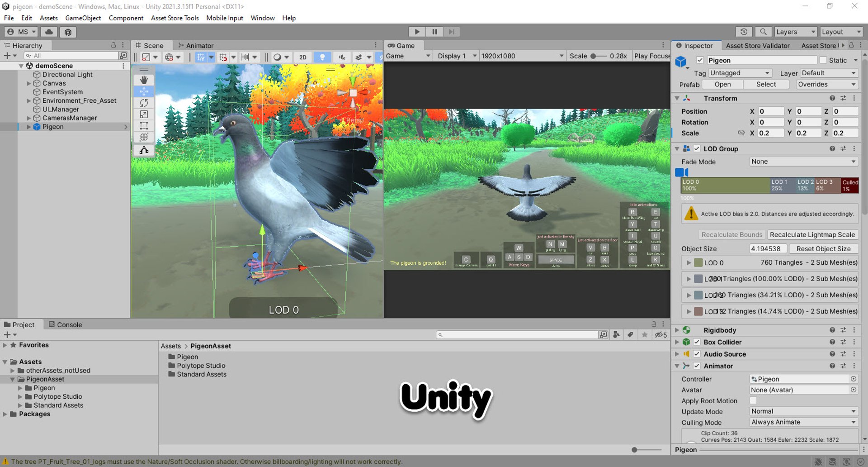The height and width of the screenshot is (467, 868).
Task: Open the Avatar object picker circle
Action: [x=854, y=390]
